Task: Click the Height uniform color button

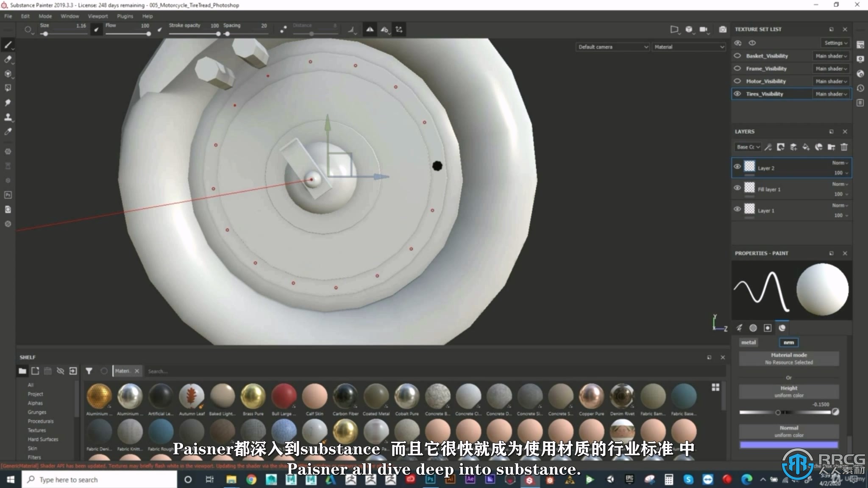Action: [789, 391]
